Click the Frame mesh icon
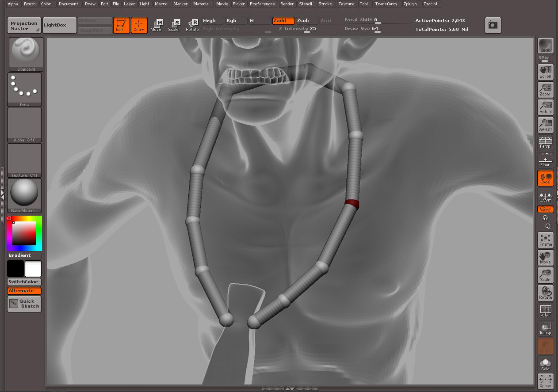The width and height of the screenshot is (558, 392). coord(545,240)
